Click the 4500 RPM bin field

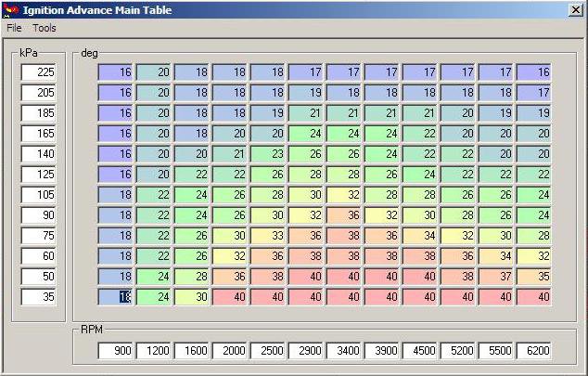419,351
